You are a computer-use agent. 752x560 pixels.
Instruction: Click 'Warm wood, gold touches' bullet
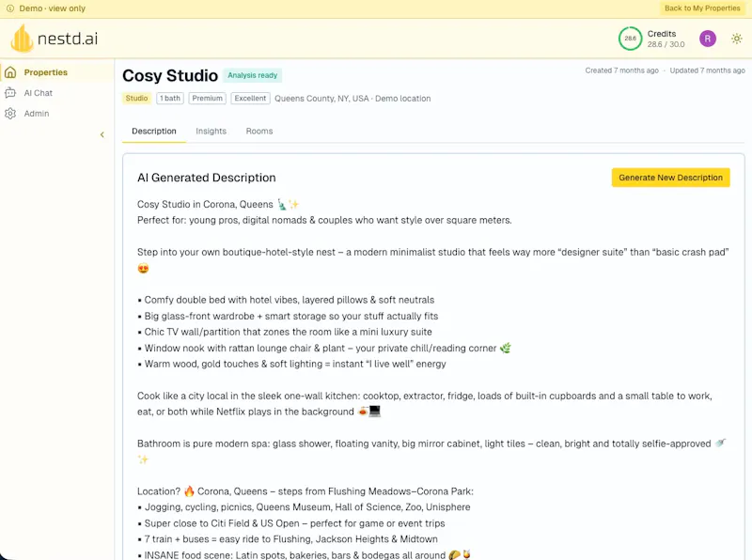click(291, 365)
